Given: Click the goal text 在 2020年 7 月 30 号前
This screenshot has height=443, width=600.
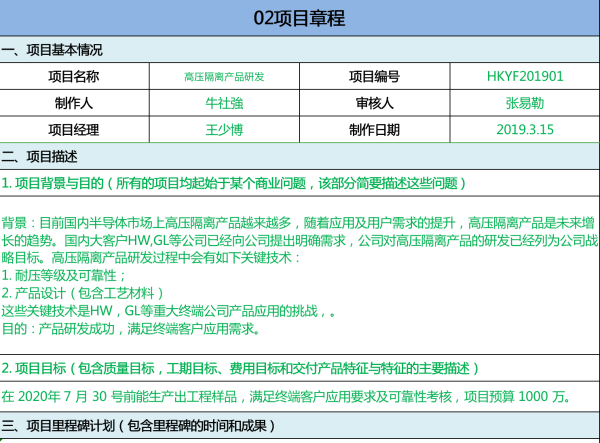Looking at the screenshot, I should point(286,397).
